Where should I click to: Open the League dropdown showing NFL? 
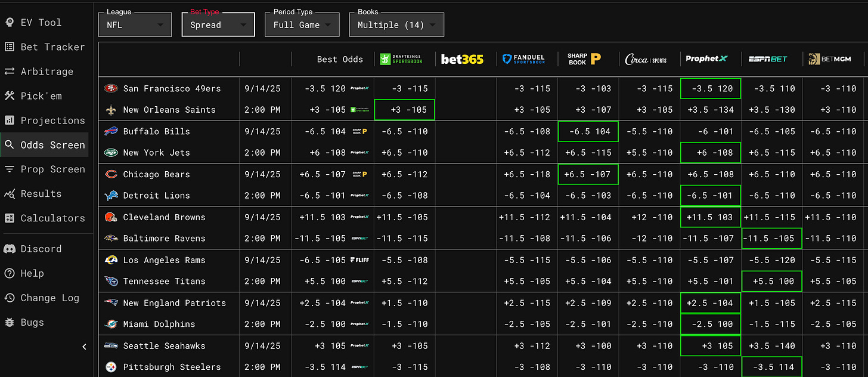pyautogui.click(x=135, y=24)
